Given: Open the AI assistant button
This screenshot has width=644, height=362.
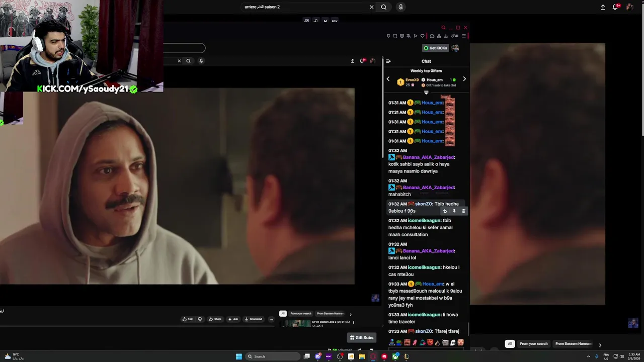Looking at the screenshot, I should coord(454,36).
